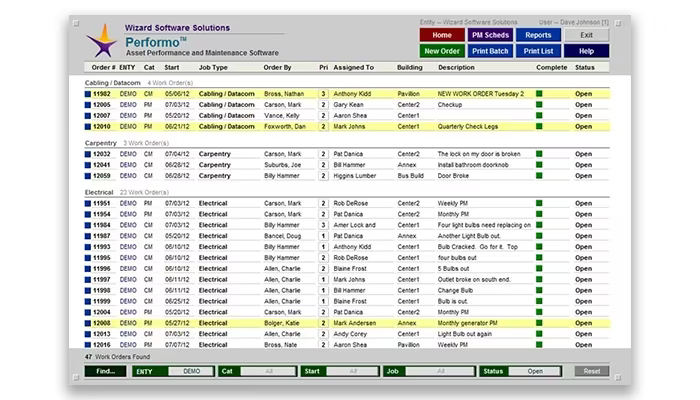Select the Carpentry group heading
Screen dimensions: 700x400
click(x=101, y=143)
